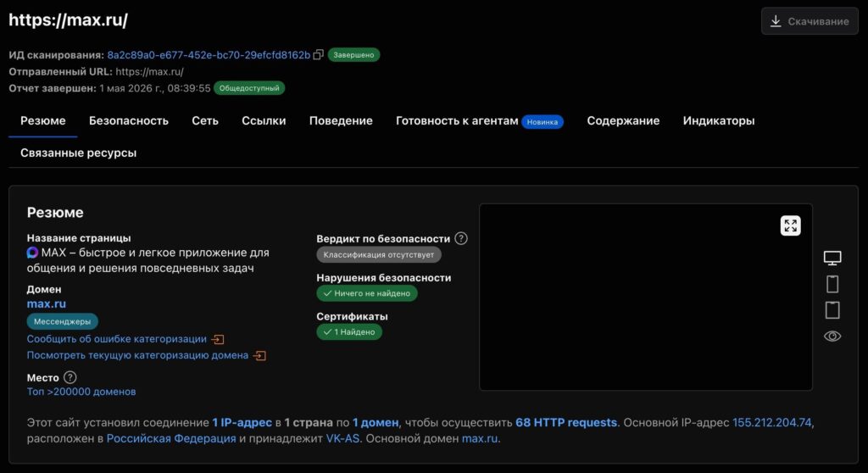Switch preview to mobile phone view icon

coord(832,284)
